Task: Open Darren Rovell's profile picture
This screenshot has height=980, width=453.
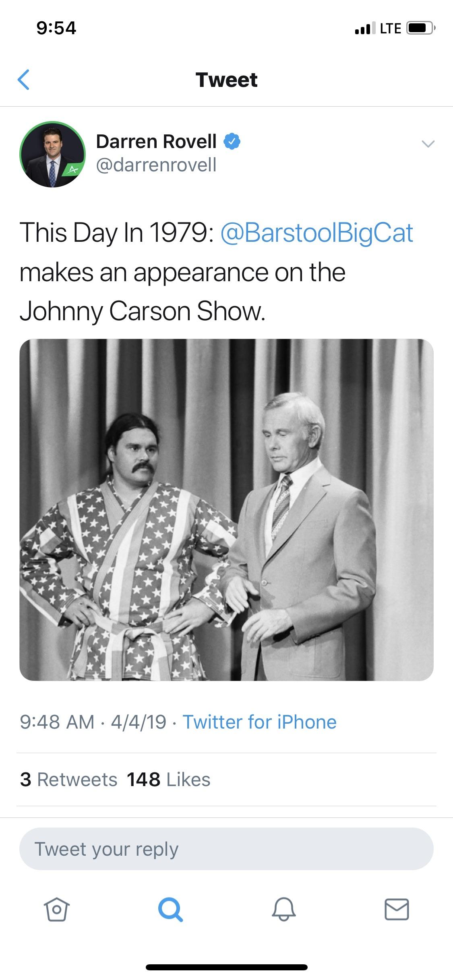Action: tap(52, 154)
